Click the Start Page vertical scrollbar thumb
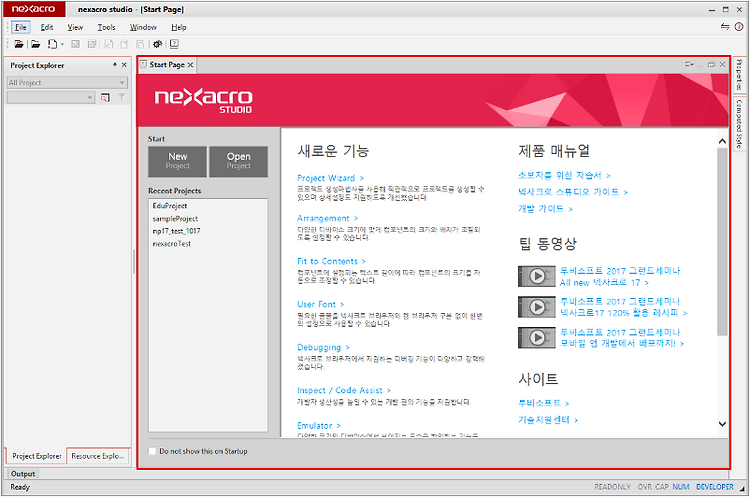 click(722, 242)
